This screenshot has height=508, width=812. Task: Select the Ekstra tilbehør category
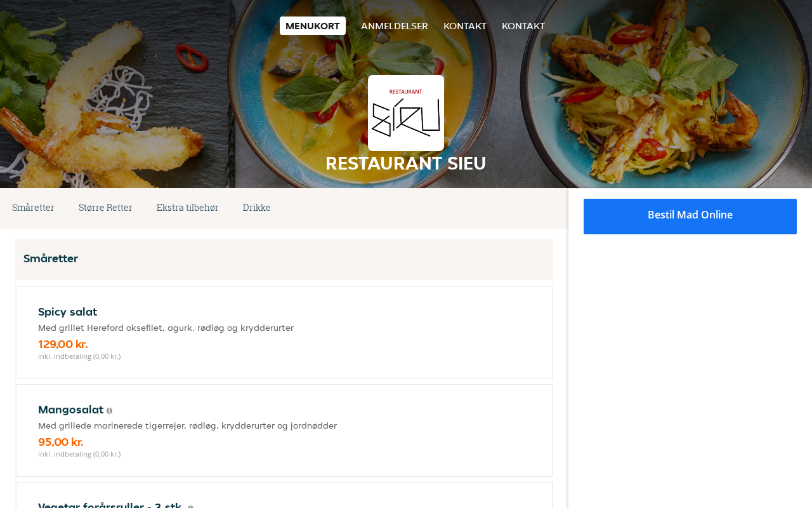188,208
